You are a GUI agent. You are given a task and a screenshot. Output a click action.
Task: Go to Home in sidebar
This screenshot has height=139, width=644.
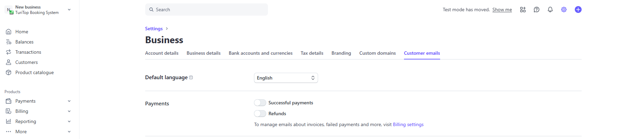pos(22,32)
